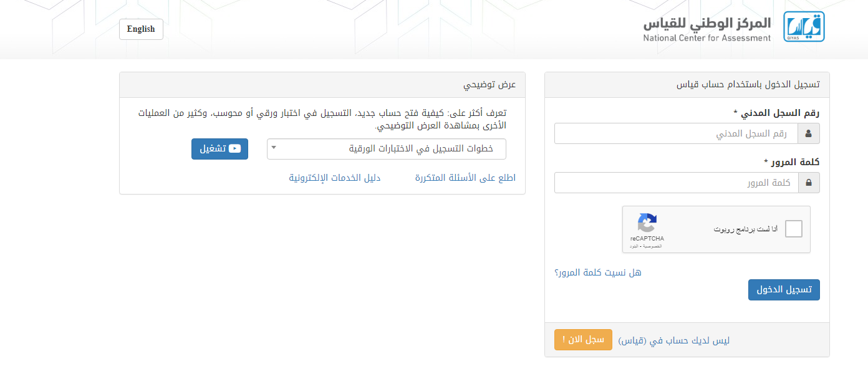The height and width of the screenshot is (374, 868).
Task: Click the ليس لديك حساب في قياس text
Action: 674,341
